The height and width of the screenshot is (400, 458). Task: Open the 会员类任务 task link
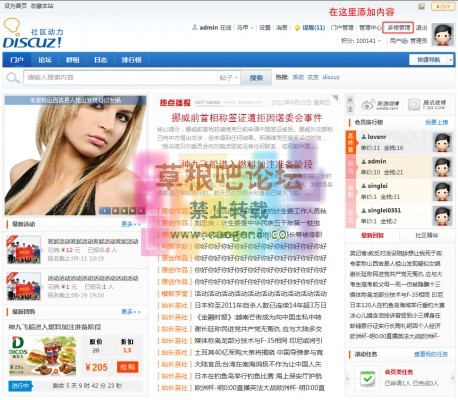[399, 372]
